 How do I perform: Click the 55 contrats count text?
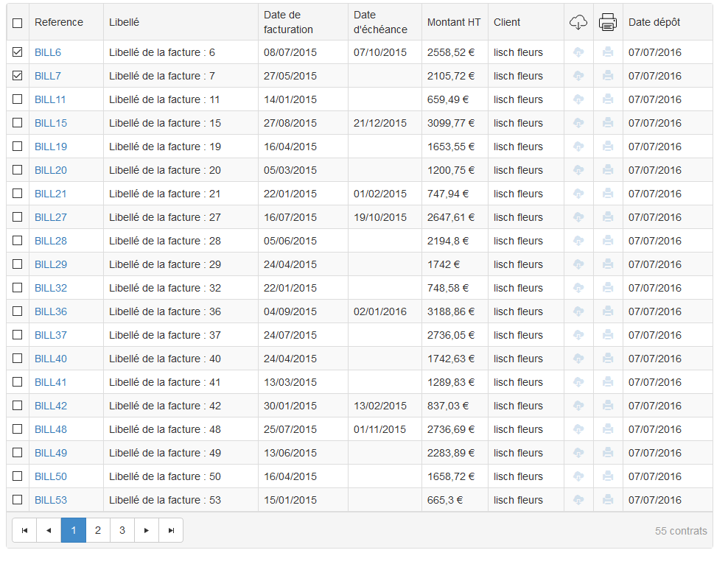pos(681,531)
